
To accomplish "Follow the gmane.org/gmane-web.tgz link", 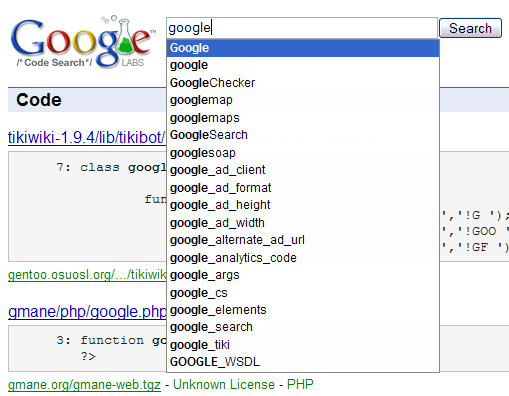I will [84, 385].
